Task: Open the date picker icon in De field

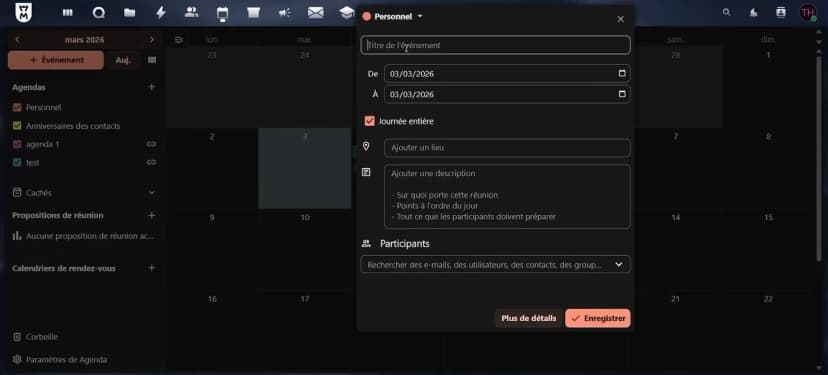Action: pyautogui.click(x=622, y=73)
